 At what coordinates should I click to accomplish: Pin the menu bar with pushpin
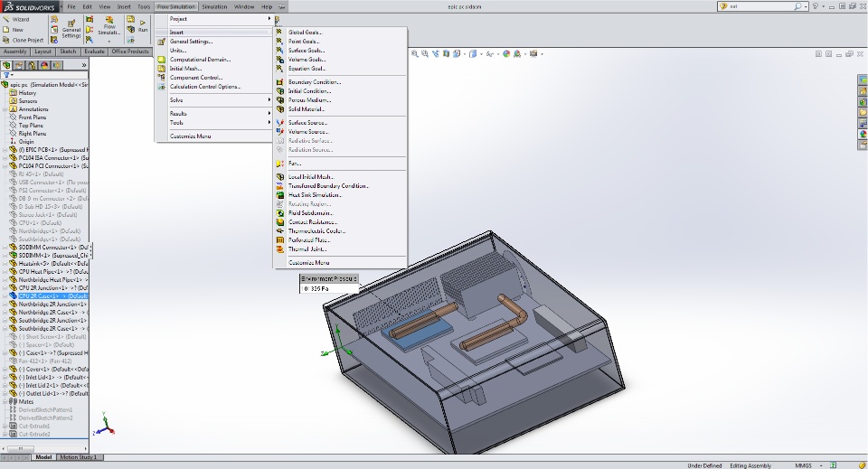(281, 6)
